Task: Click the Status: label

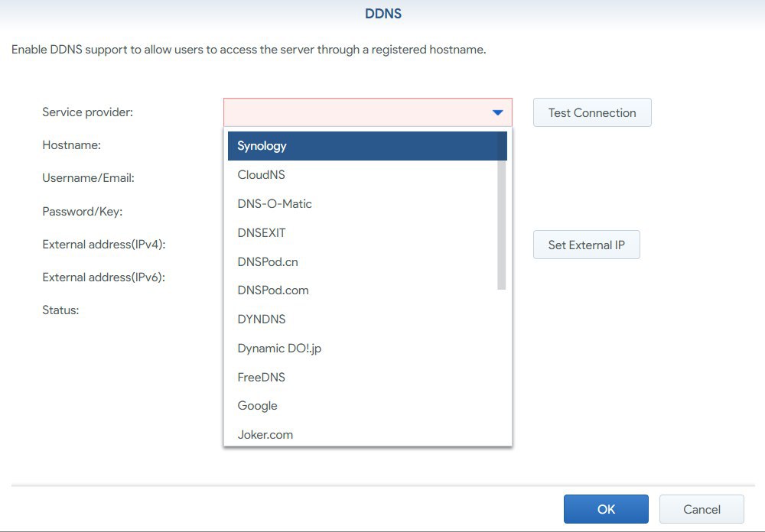Action: [60, 310]
